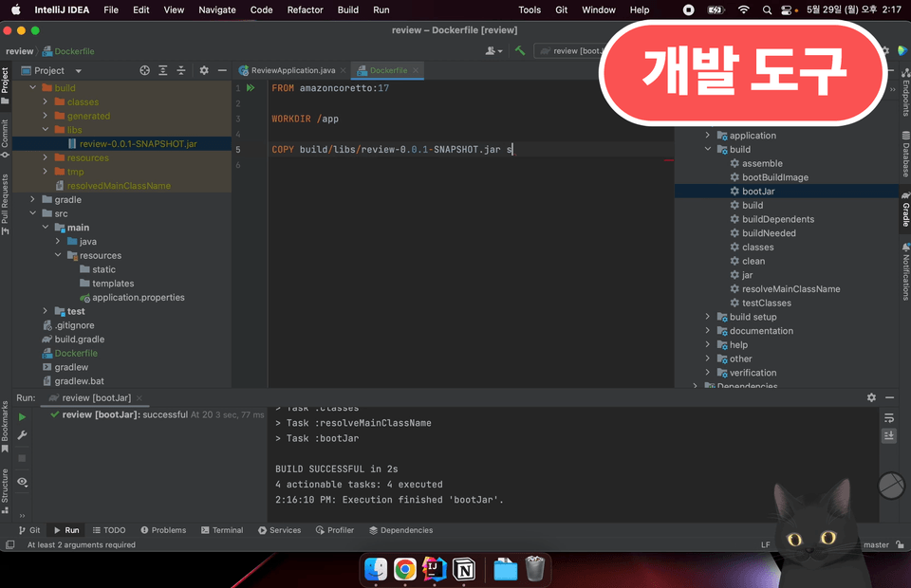Click the green Build hammer icon
The width and height of the screenshot is (911, 588).
pos(520,50)
